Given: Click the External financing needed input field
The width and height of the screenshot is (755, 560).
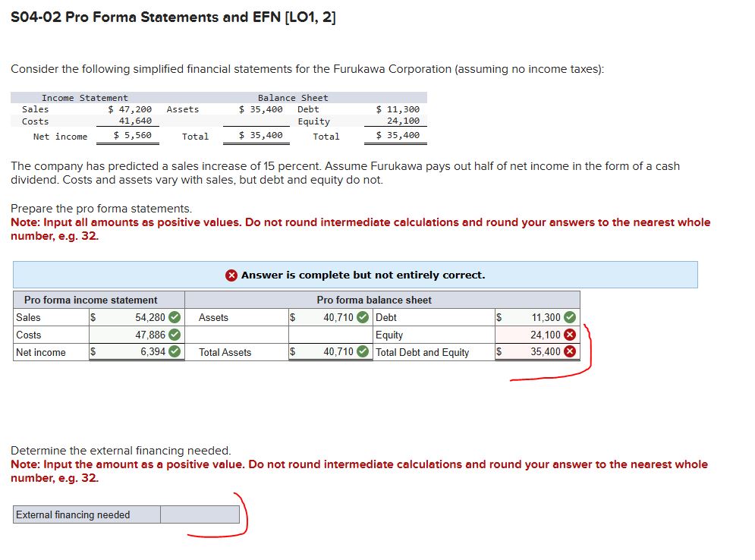Looking at the screenshot, I should (x=200, y=514).
